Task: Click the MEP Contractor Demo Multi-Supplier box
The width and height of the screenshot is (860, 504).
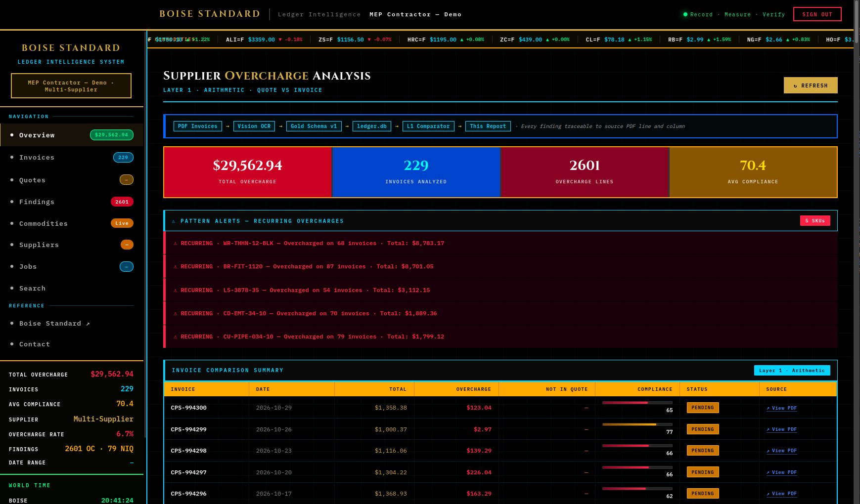Action: (x=71, y=86)
